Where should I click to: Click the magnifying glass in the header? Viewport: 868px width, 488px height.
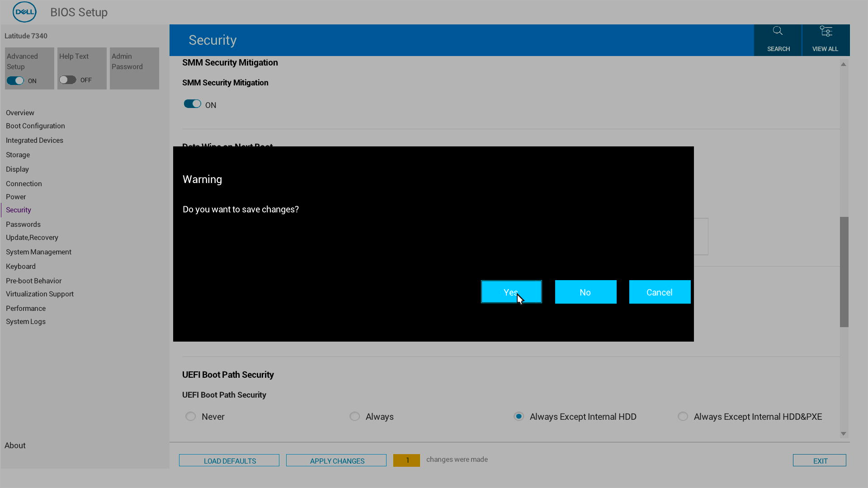pos(778,30)
